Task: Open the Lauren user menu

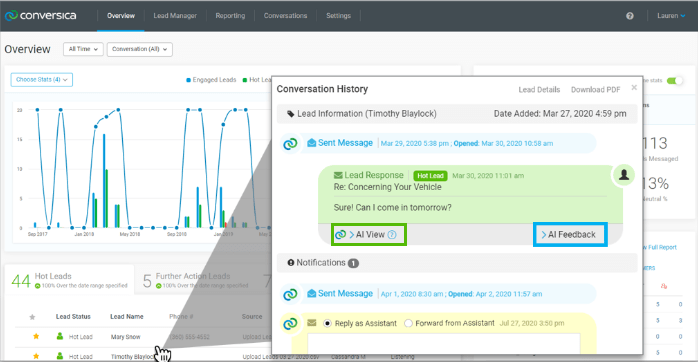Action: click(671, 16)
